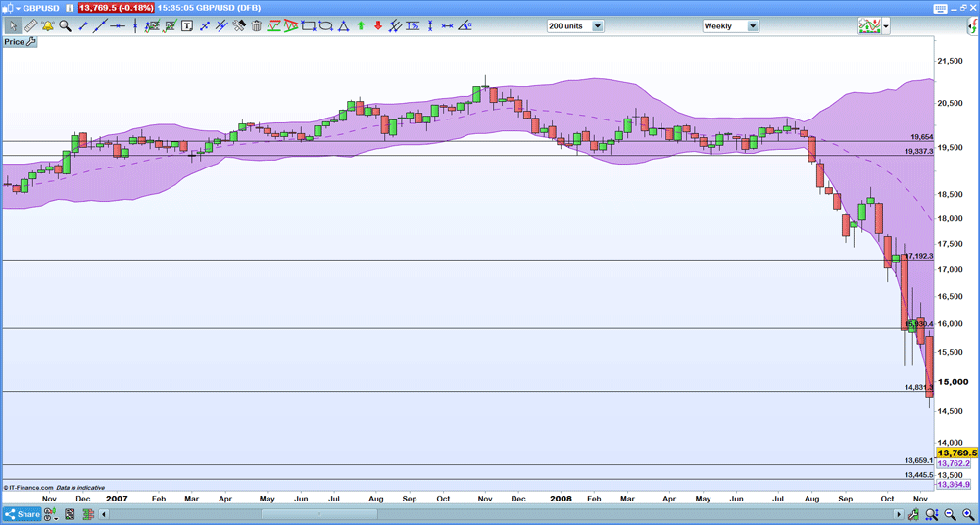The width and height of the screenshot is (980, 525).
Task: Select the ruler measurement tool
Action: pos(30,26)
